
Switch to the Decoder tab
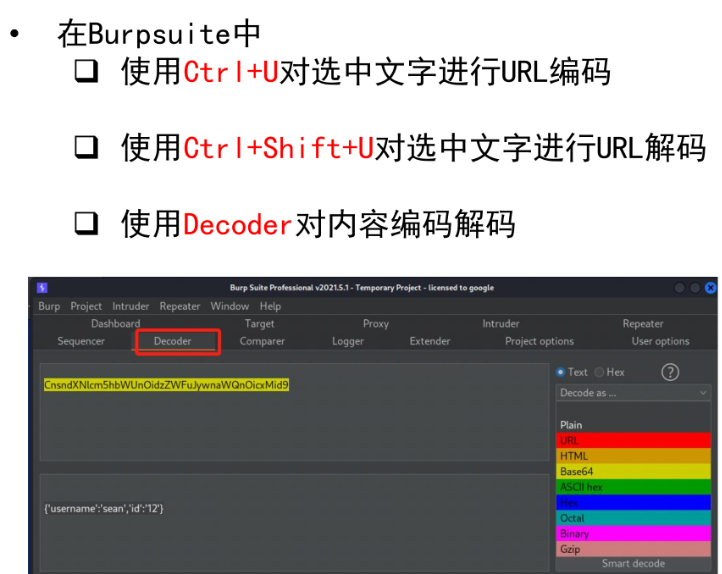tap(172, 341)
